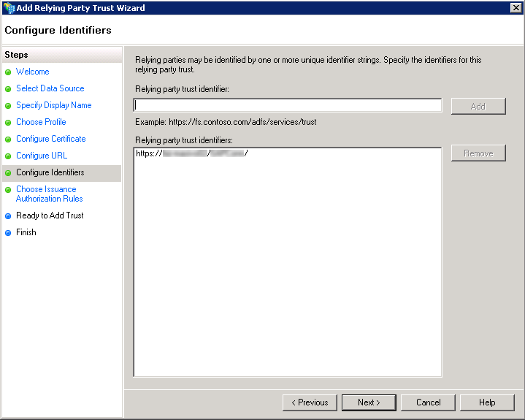Click the blue bullet beside Finish
525x420 pixels.
[x=8, y=233]
